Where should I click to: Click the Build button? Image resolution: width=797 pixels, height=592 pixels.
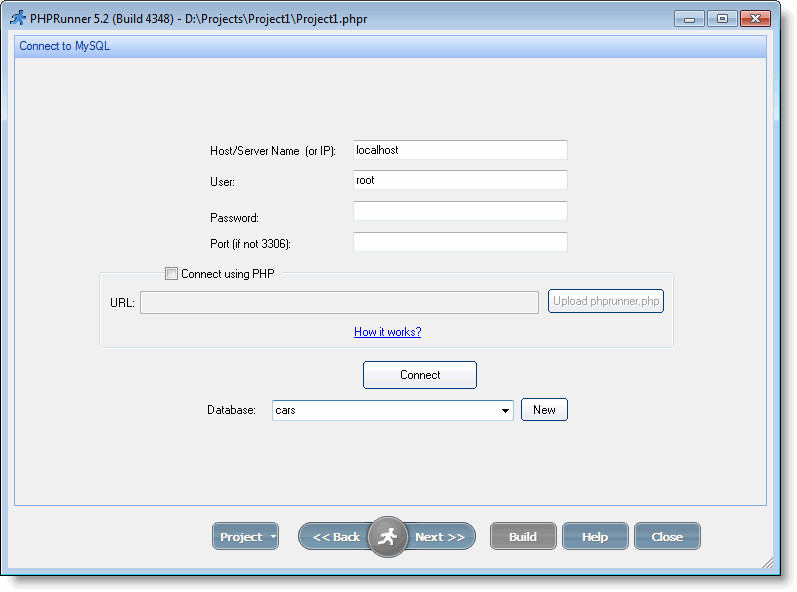click(523, 536)
